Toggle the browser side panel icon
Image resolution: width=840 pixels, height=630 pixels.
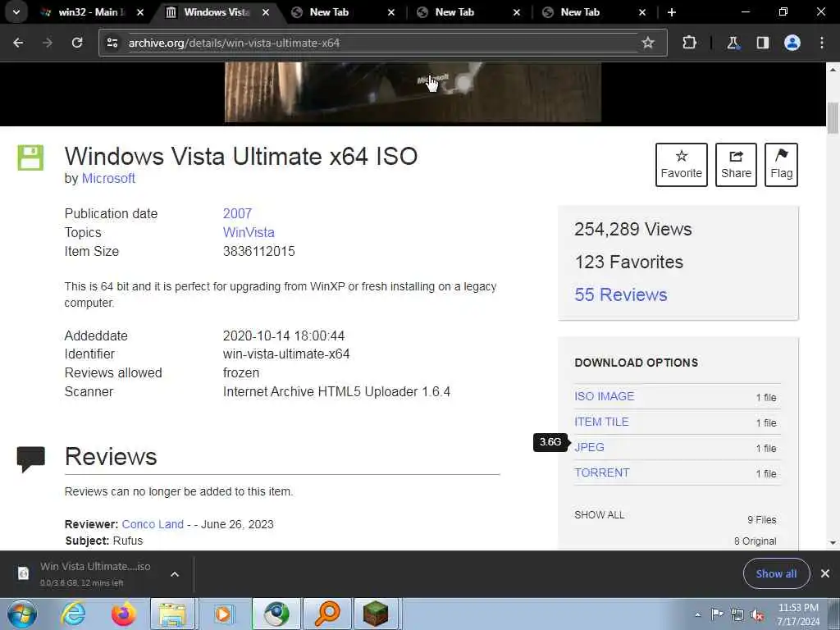[762, 43]
